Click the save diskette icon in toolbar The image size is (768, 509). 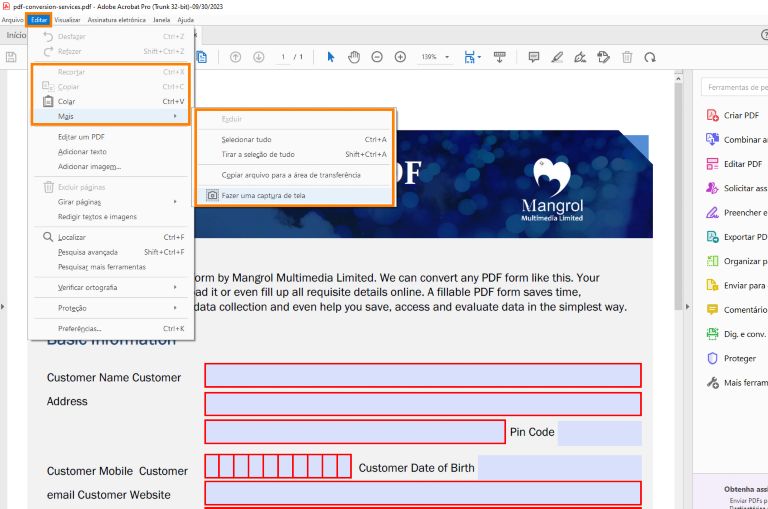pos(11,57)
